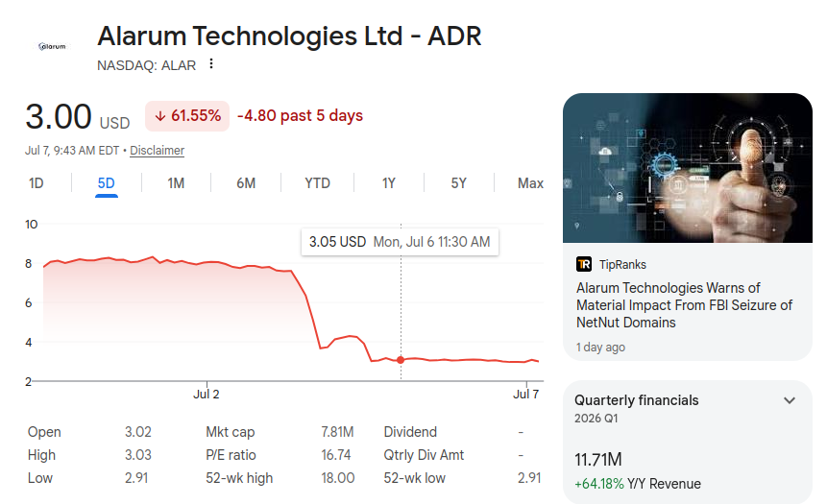Show the 5Y chart range

pyautogui.click(x=458, y=183)
